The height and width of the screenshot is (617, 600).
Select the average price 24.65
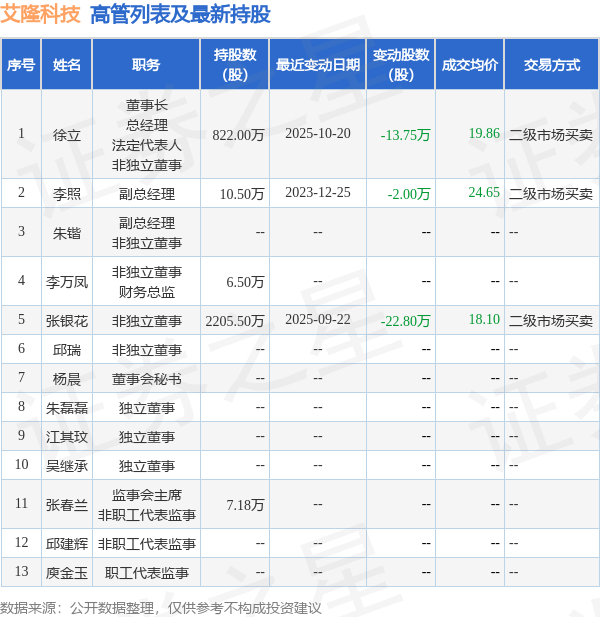[x=484, y=192]
